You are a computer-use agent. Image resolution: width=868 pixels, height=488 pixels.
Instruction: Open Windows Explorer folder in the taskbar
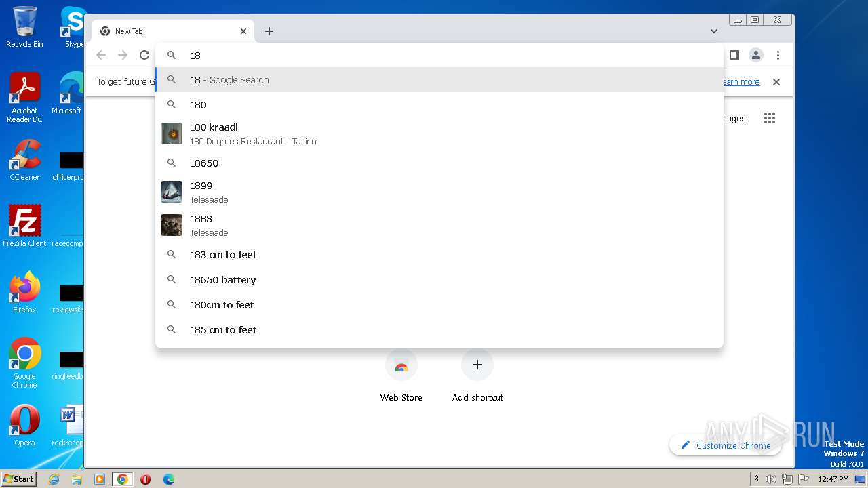pyautogui.click(x=77, y=479)
